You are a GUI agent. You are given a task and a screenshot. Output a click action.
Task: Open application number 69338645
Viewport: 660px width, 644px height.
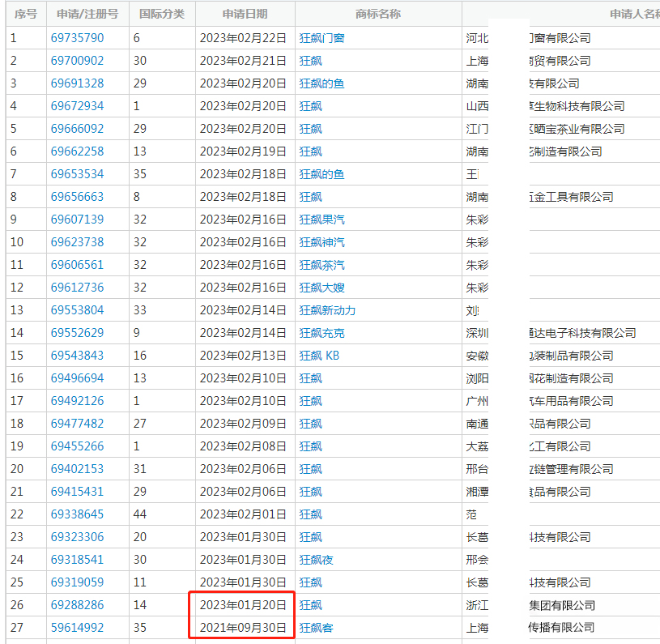(77, 514)
